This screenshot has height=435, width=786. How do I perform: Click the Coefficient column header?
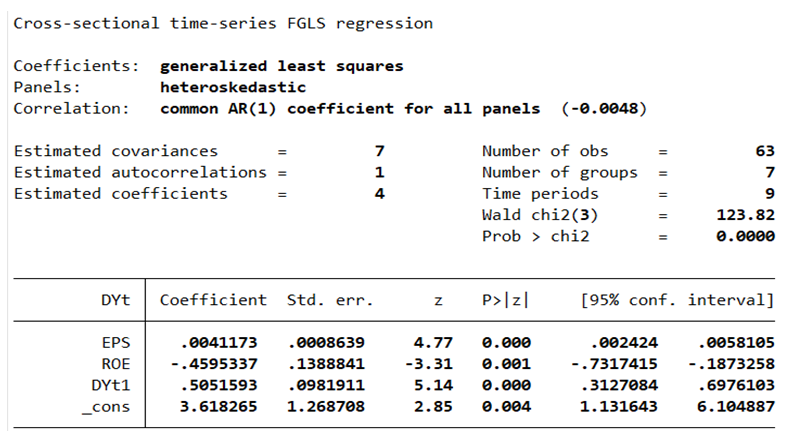pyautogui.click(x=213, y=300)
